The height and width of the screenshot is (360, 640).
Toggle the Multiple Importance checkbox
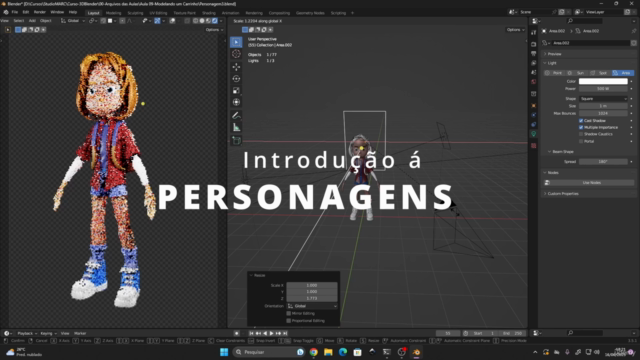tap(581, 127)
